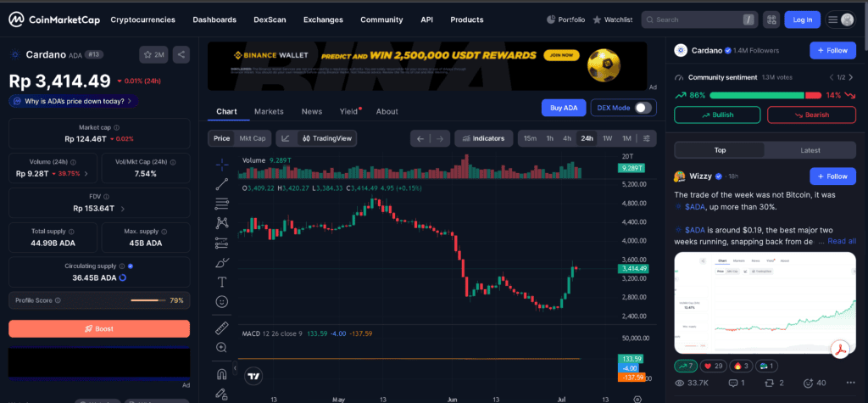The height and width of the screenshot is (403, 868).
Task: Open the Markets tab
Action: tap(269, 111)
